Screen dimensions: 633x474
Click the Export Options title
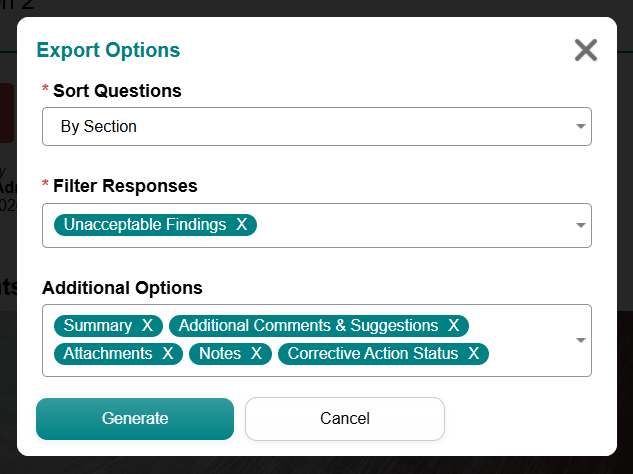point(108,50)
